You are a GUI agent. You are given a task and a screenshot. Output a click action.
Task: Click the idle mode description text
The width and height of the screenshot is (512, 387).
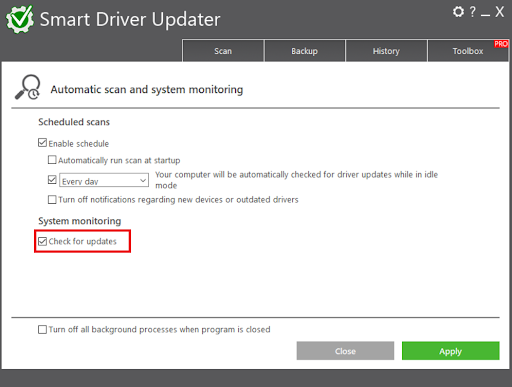[296, 180]
